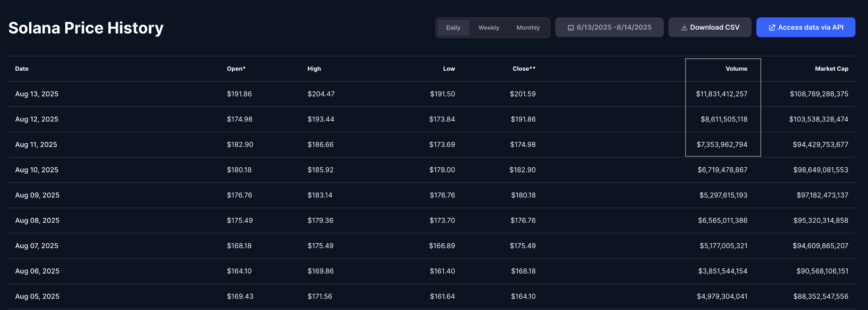Select the Aug 12, 2025 date cell
Screen dimensions: 868x310
point(37,119)
